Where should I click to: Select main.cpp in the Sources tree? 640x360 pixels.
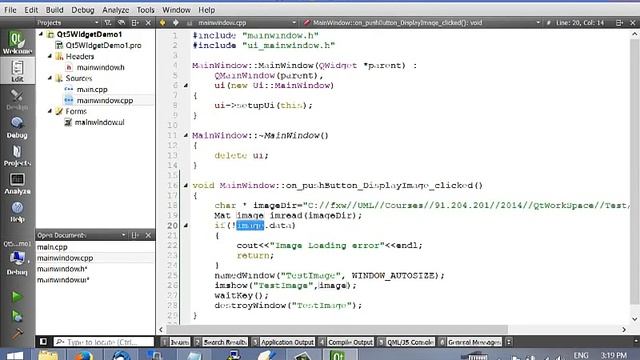(x=92, y=89)
